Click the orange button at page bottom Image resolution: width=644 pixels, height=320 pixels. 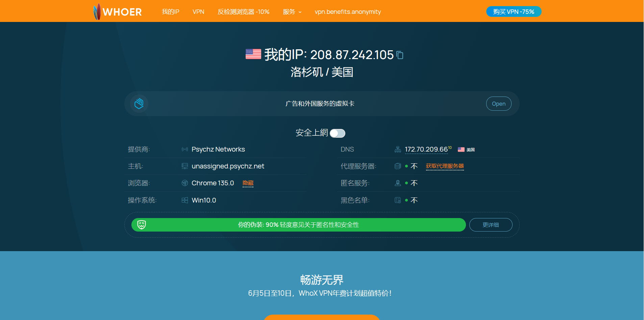tap(322, 317)
